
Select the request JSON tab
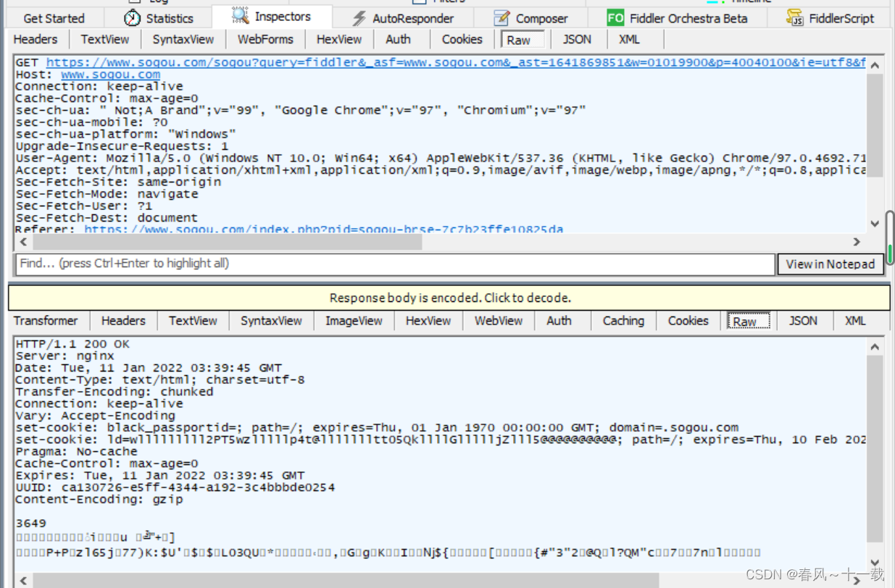577,39
